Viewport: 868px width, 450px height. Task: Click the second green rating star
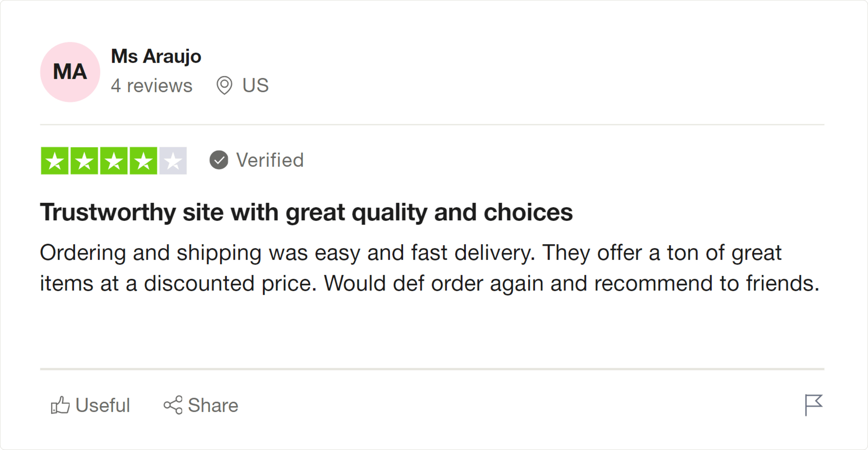pos(84,161)
